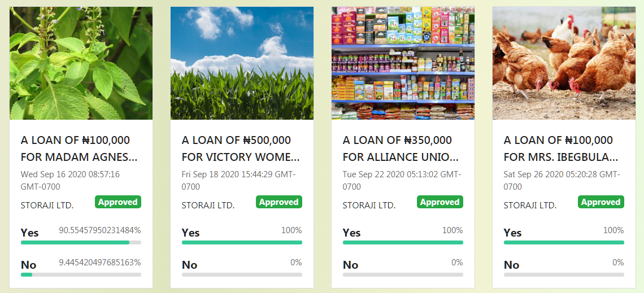Screen dimensions: 644x293
Task: Click No progress bar at 9.44%
Action: pyautogui.click(x=81, y=274)
